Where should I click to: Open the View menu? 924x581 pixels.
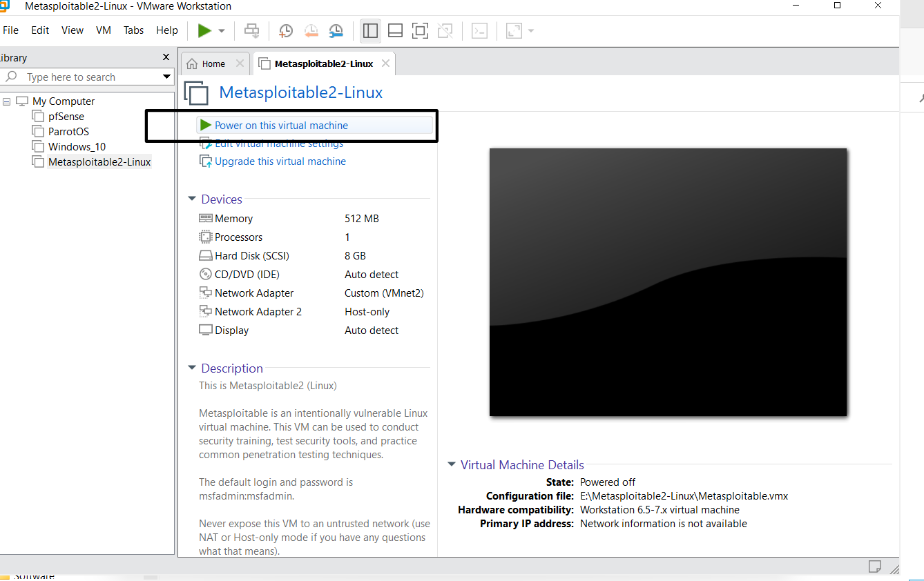tap(73, 30)
